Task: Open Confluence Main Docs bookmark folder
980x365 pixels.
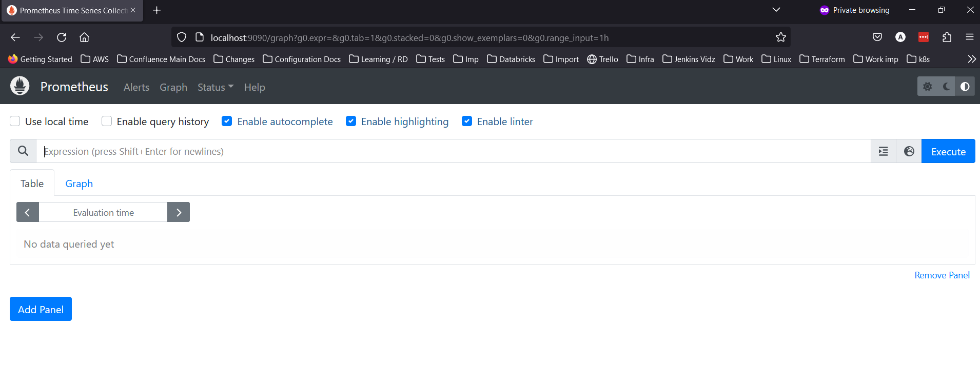Action: coord(161,59)
